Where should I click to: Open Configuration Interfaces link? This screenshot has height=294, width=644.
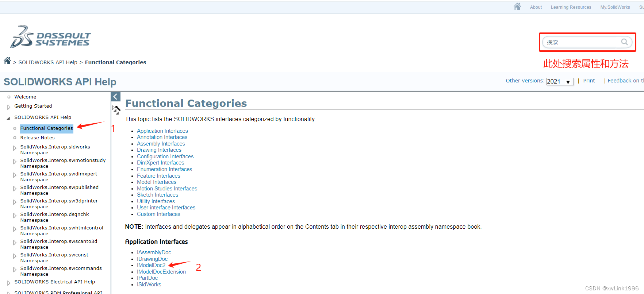(165, 156)
